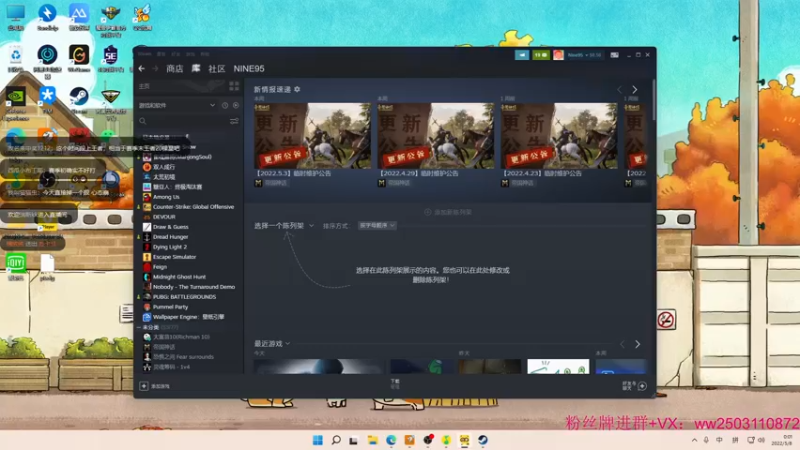Select Escape Simulator in the library
Image resolution: width=800 pixels, height=450 pixels.
click(174, 257)
